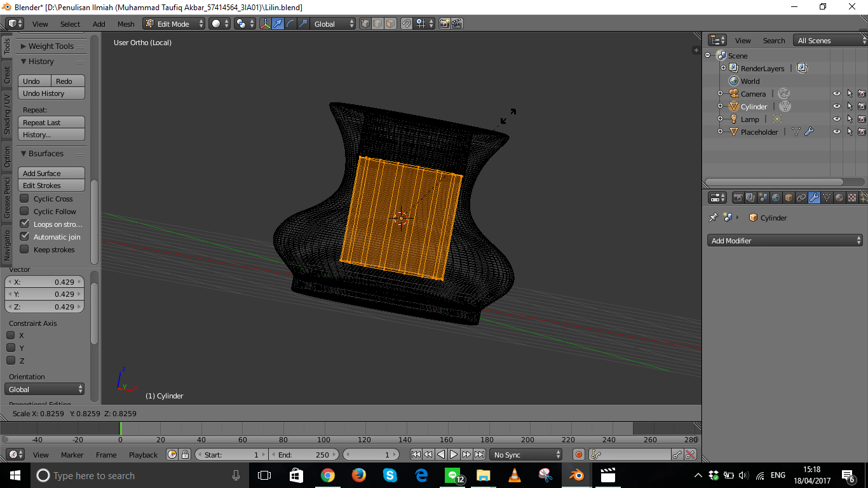Click the Redo button
The image size is (868, 488).
point(68,81)
